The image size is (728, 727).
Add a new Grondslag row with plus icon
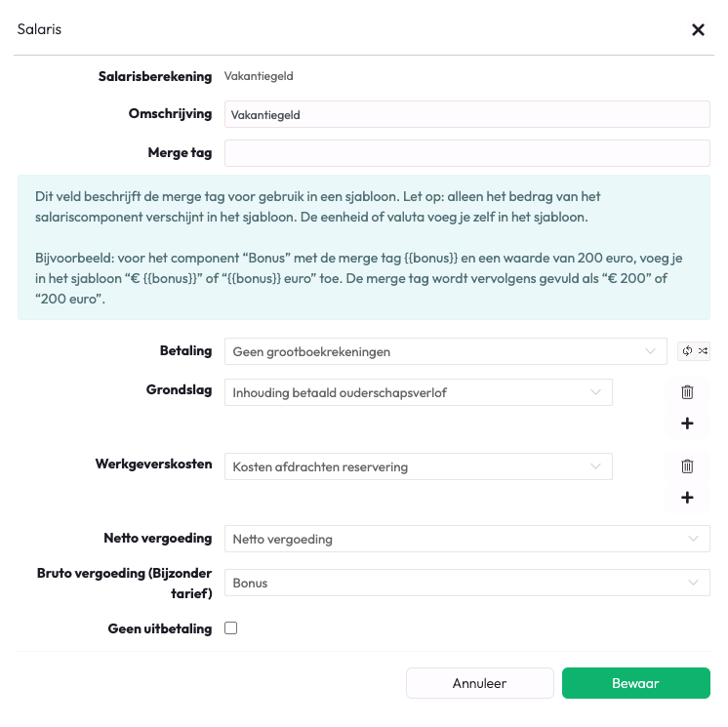687,424
